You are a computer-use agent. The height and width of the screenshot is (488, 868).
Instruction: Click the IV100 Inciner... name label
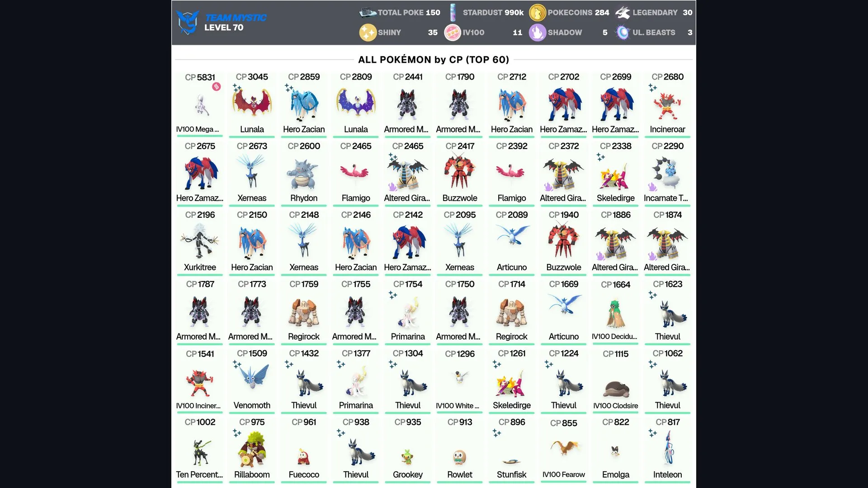pos(198,406)
